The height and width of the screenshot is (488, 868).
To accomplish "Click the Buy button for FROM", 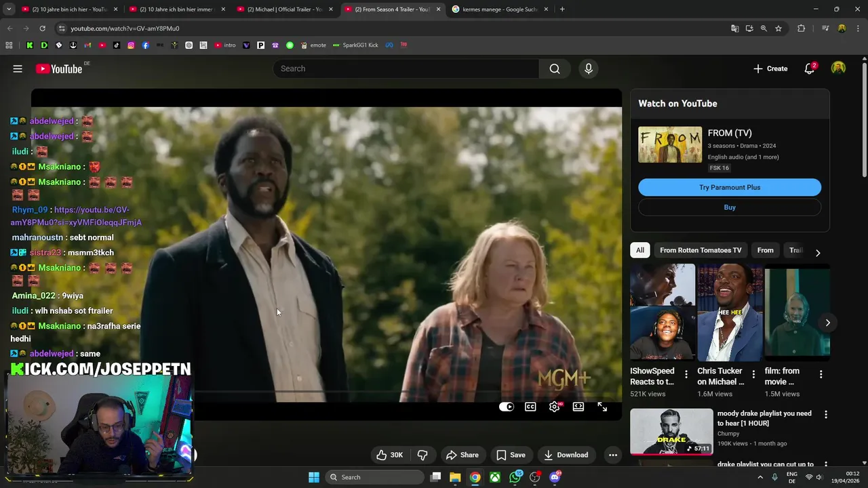I will [730, 207].
